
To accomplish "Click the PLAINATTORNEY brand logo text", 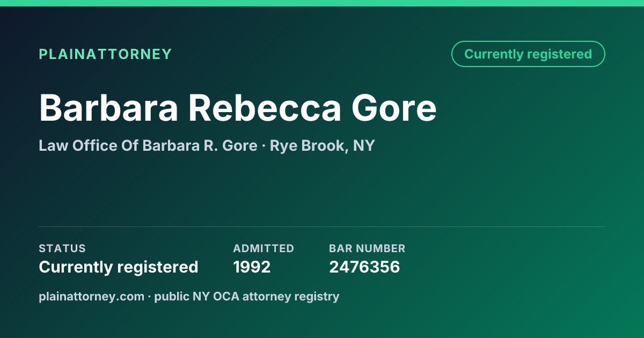I will tap(105, 54).
